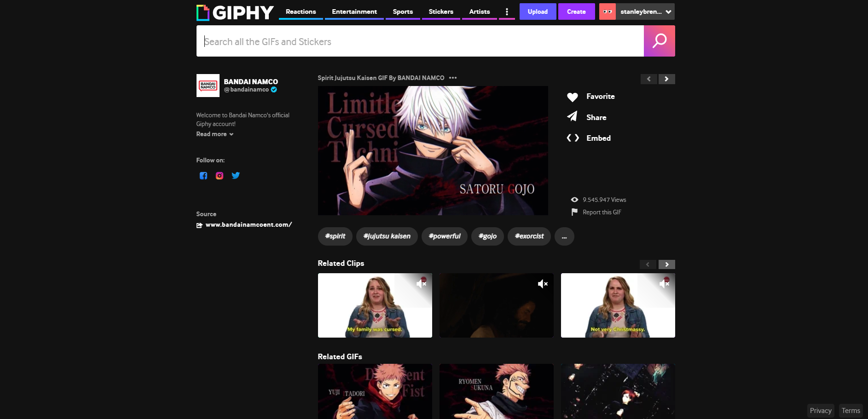Open the Stickers category
This screenshot has width=868, height=419.
coord(441,11)
